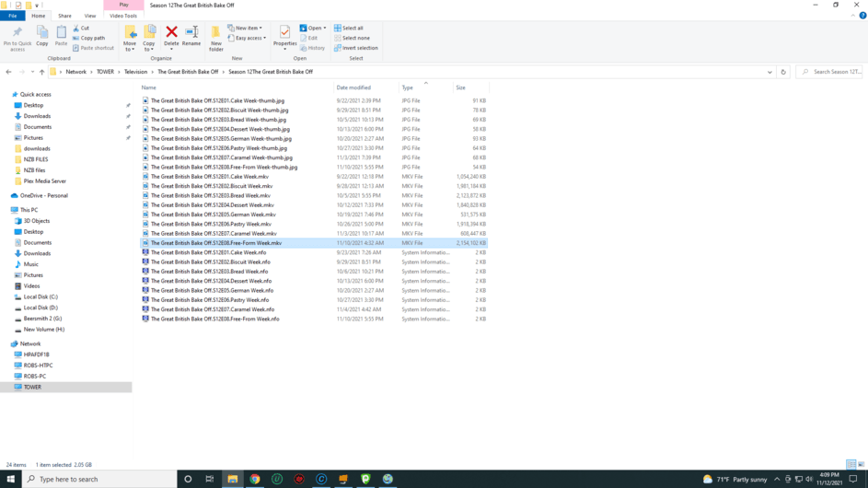Open the Properties button

[x=284, y=39]
